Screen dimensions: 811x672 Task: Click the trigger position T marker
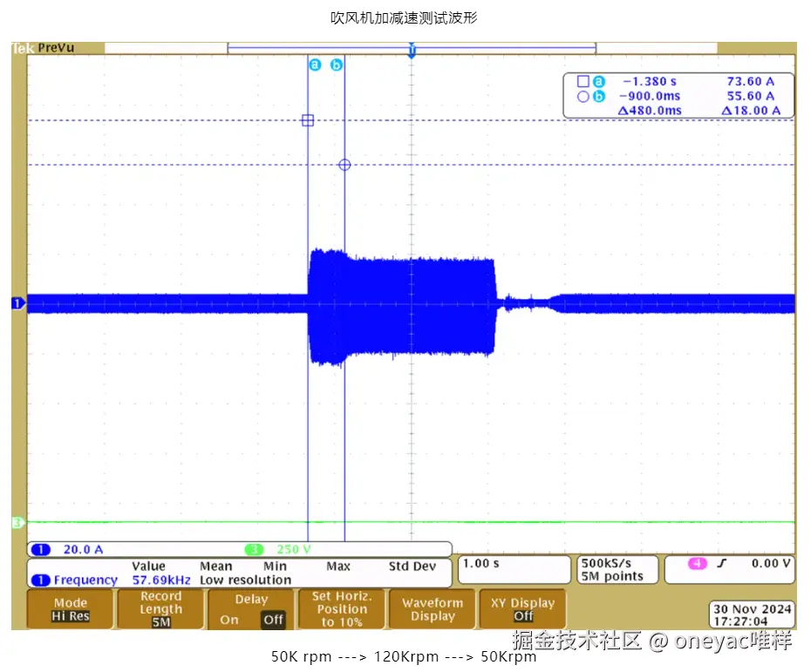412,51
